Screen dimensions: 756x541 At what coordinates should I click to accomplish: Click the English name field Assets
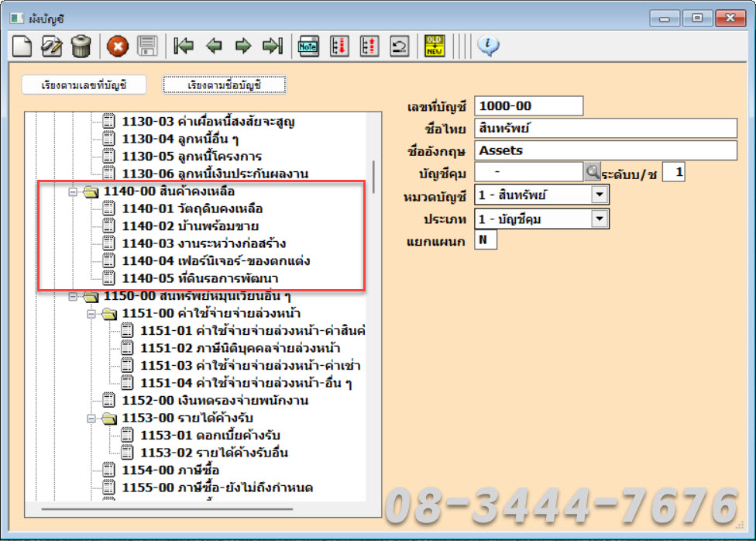[x=606, y=150]
